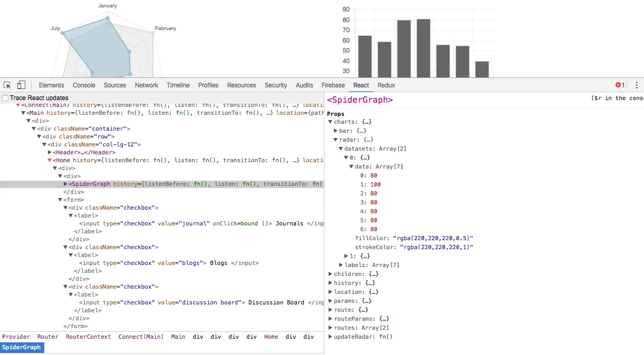
Task: Activate the inspect element picker icon
Action: pos(7,85)
